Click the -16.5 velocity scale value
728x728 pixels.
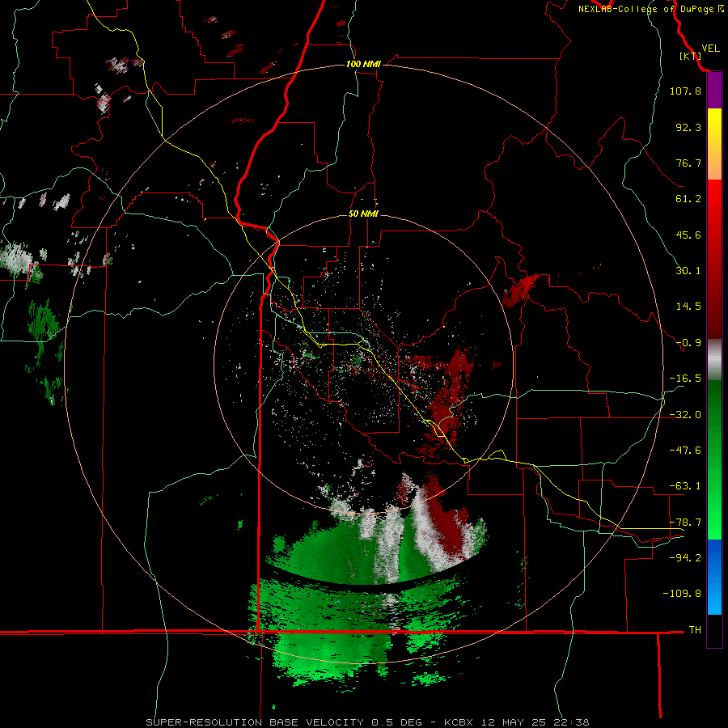click(685, 379)
